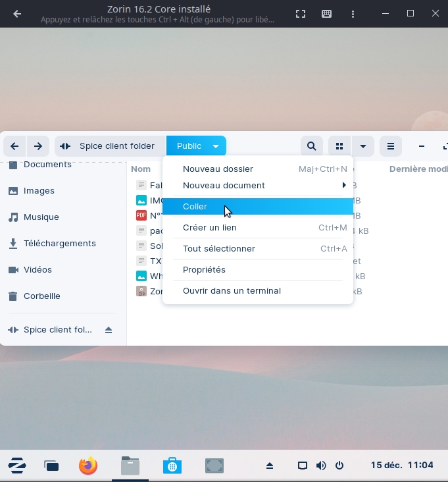Eject the Spice client folder in sidebar
Image resolution: width=448 pixels, height=482 pixels.
pyautogui.click(x=109, y=330)
